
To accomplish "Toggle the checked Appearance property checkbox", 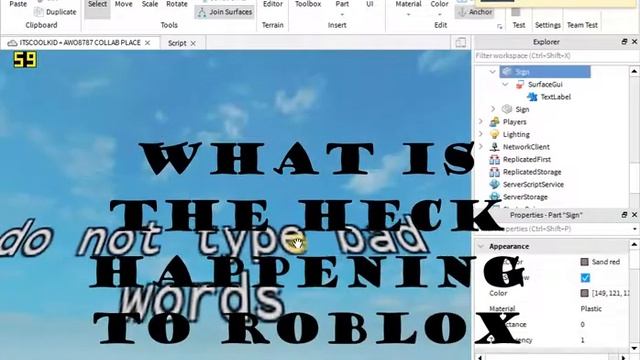I will coord(585,278).
